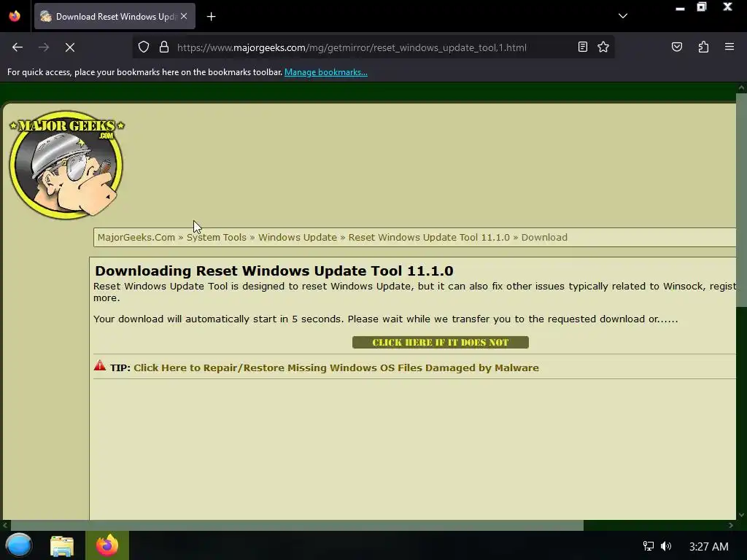Viewport: 747px width, 560px height.
Task: Go back to the previous page
Action: 18,47
